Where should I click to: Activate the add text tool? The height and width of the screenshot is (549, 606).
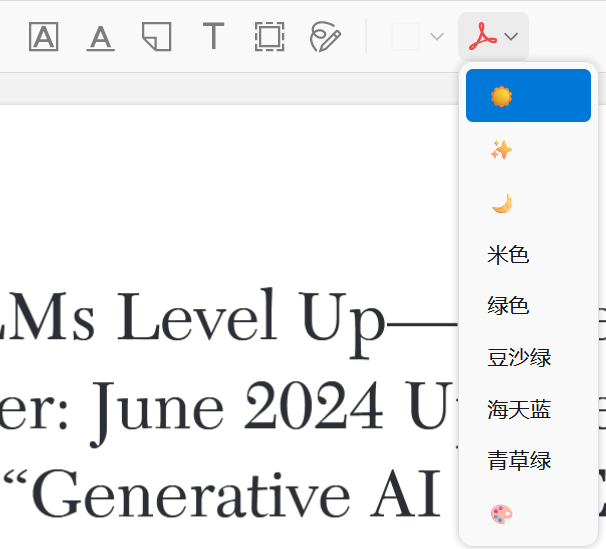(213, 36)
